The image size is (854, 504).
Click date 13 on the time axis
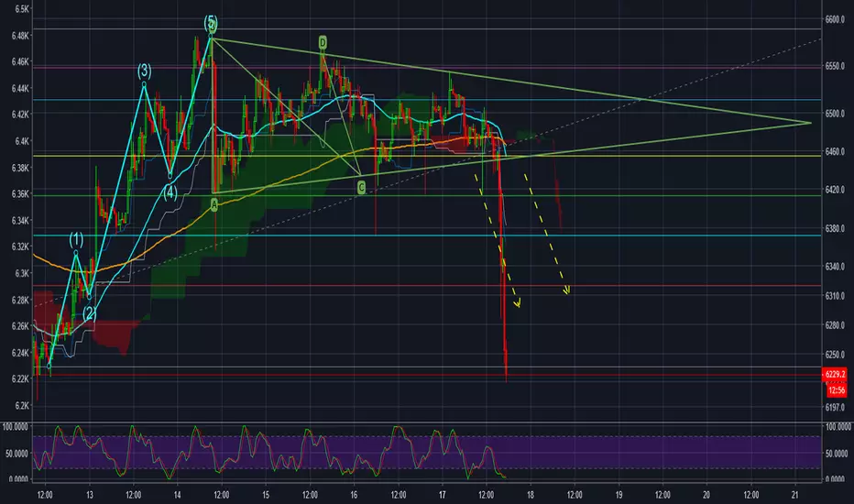[89, 495]
